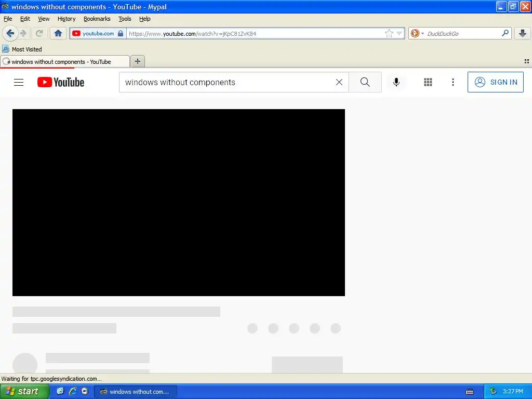Screen dimensions: 532x399
Task: Open the Bookmarks menu
Action: (x=97, y=19)
